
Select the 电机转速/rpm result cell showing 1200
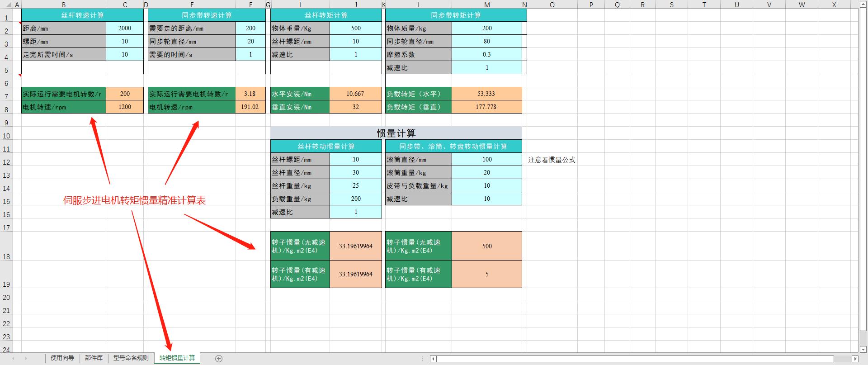tap(125, 107)
